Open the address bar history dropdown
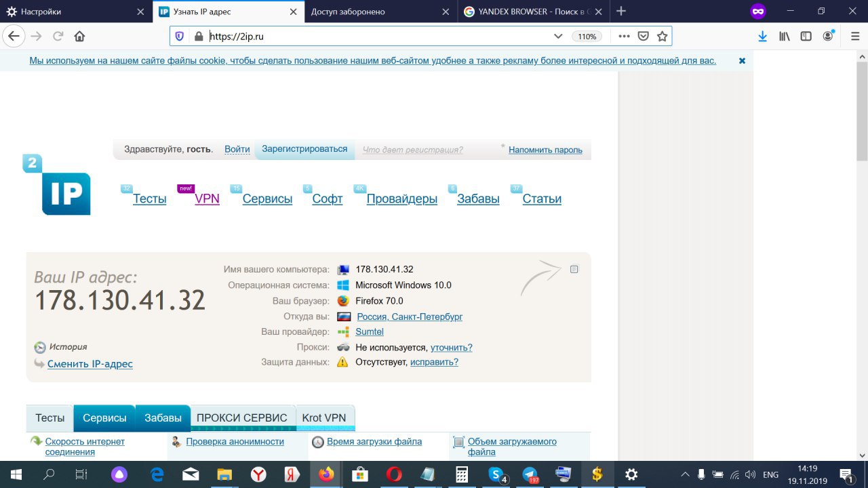868x488 pixels. coord(558,36)
